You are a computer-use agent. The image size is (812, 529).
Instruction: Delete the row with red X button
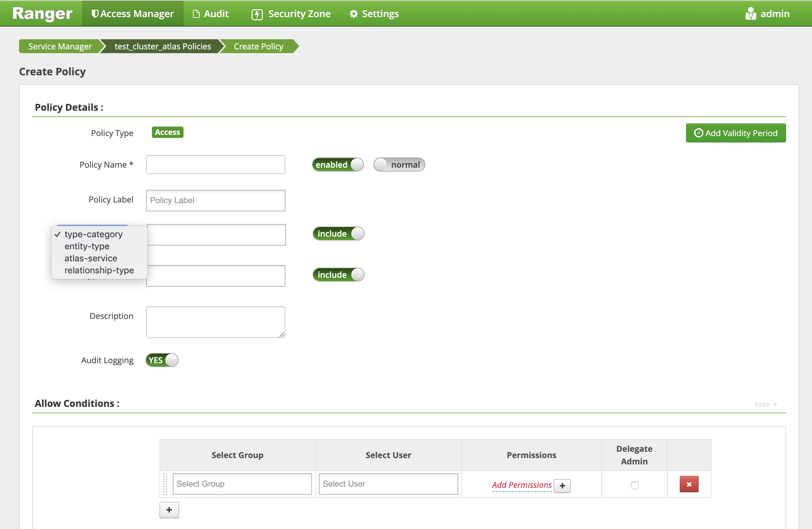tap(689, 484)
